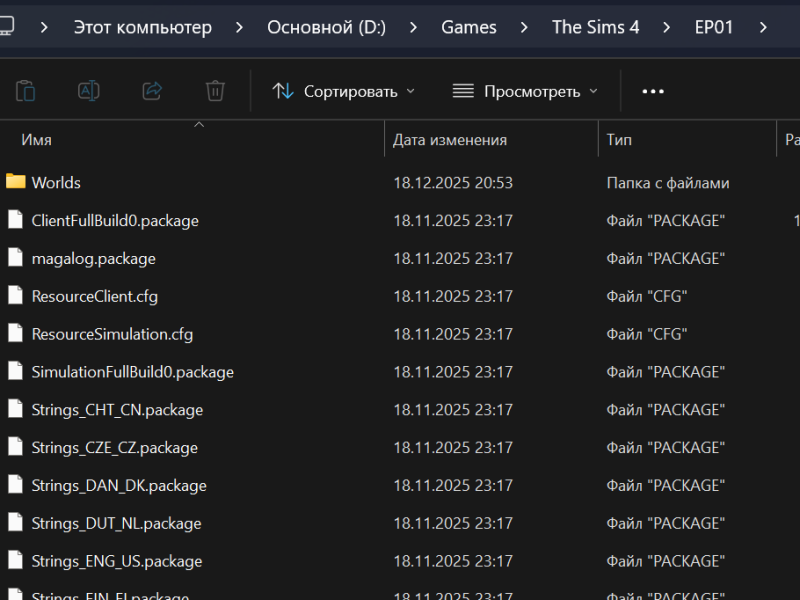
Task: Navigate to Games in breadcrumb path
Action: click(x=468, y=27)
